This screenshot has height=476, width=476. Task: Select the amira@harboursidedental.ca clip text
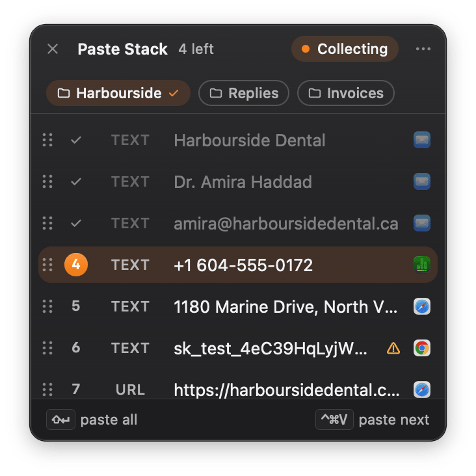(x=286, y=224)
